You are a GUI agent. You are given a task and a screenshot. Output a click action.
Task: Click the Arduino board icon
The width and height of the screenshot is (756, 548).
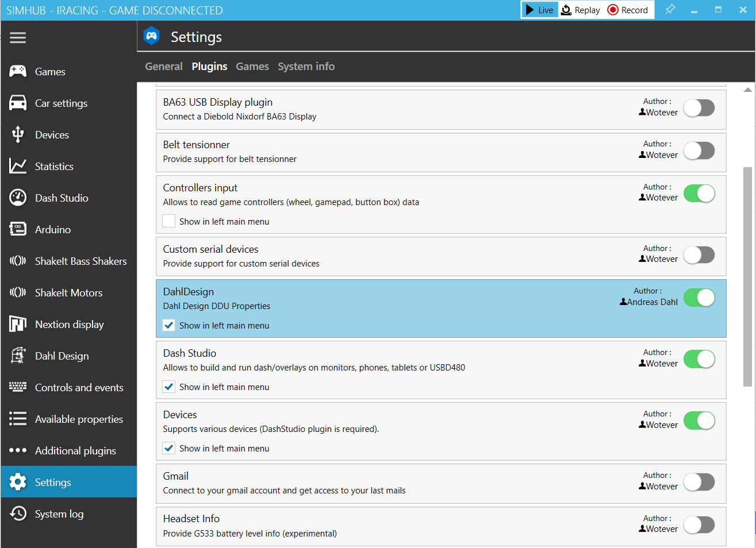18,229
